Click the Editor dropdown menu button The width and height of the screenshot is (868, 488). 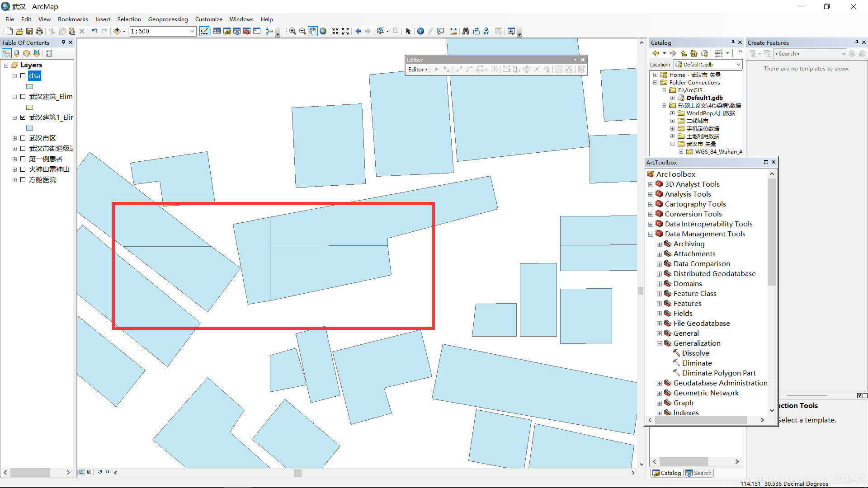pyautogui.click(x=417, y=69)
